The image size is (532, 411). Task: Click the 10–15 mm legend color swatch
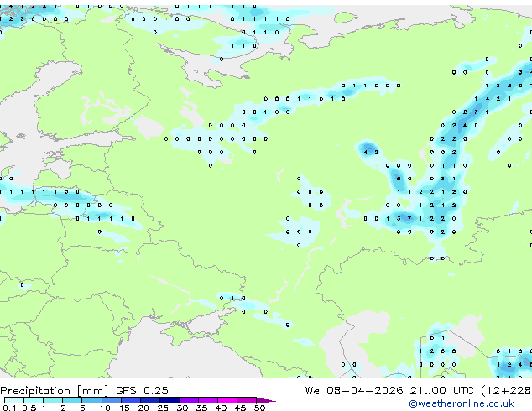pyautogui.click(x=111, y=400)
